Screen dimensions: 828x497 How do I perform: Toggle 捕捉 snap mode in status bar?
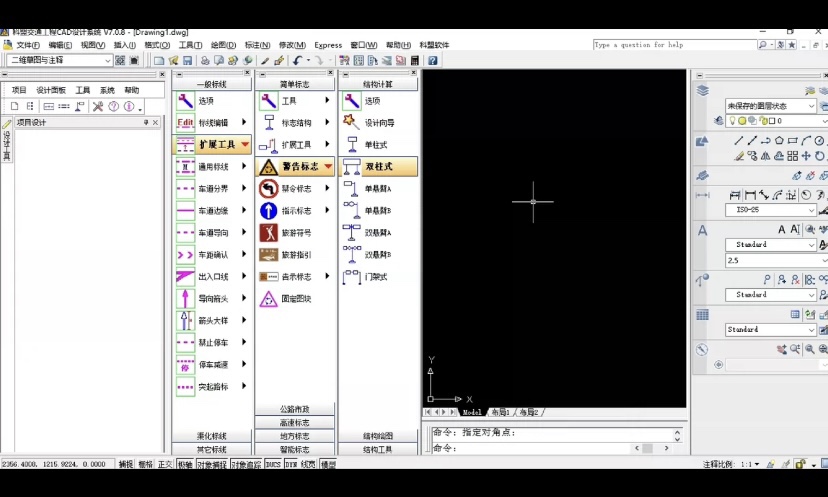click(125, 465)
